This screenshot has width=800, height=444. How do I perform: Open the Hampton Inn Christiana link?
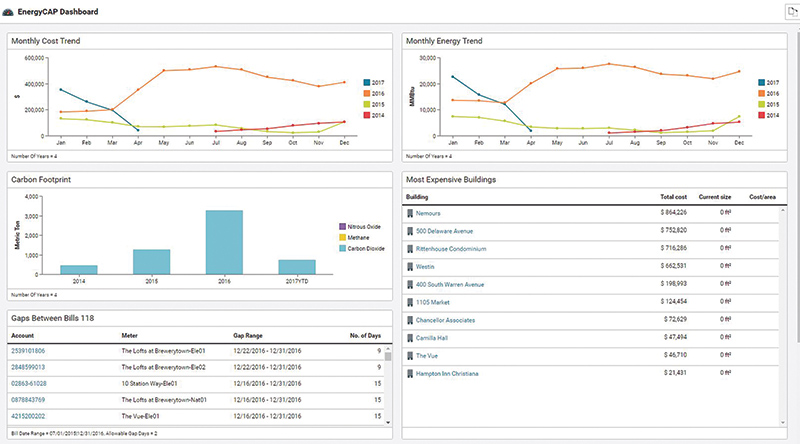click(447, 374)
